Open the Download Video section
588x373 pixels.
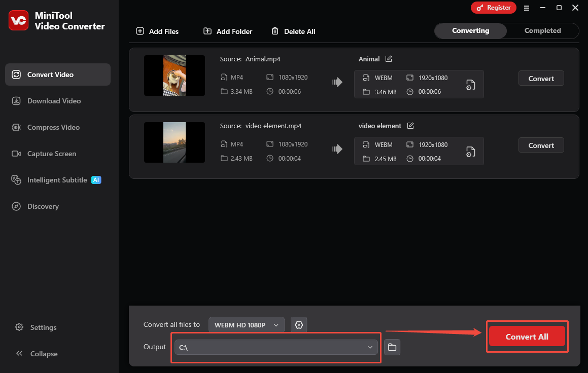53,101
